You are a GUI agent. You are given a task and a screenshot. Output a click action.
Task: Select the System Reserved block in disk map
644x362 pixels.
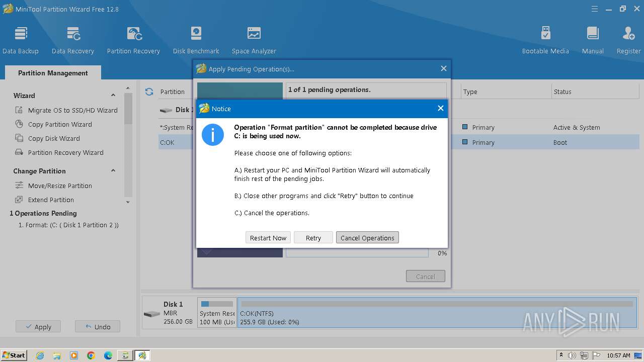[217, 313]
